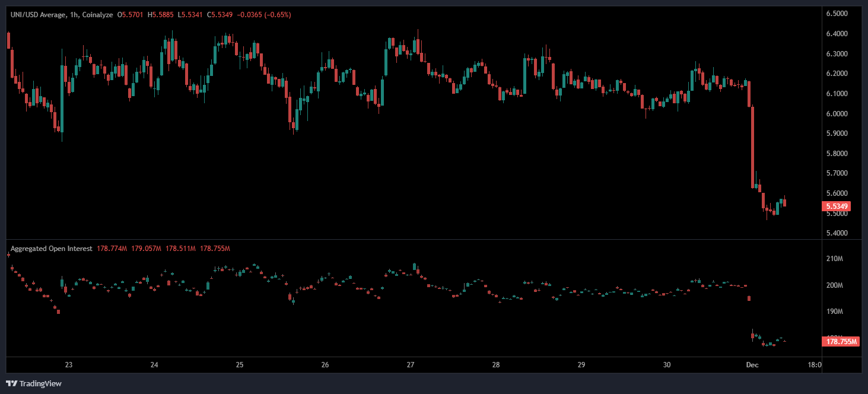Click the 210M open interest scale label
Image resolution: width=868 pixels, height=394 pixels.
(834, 259)
